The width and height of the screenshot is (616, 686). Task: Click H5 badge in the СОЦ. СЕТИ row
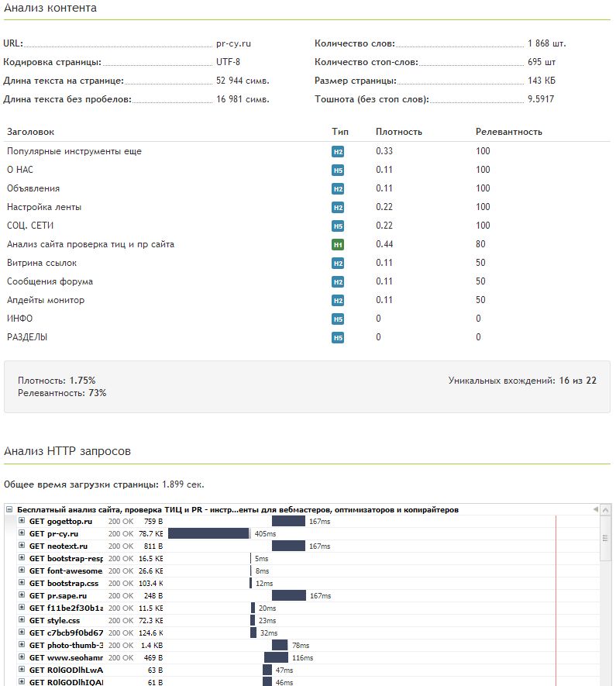click(x=337, y=226)
